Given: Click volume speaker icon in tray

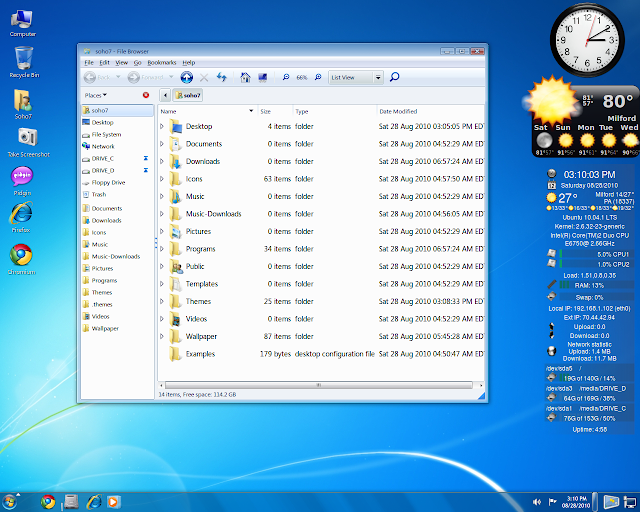Looking at the screenshot, I should (x=537, y=502).
